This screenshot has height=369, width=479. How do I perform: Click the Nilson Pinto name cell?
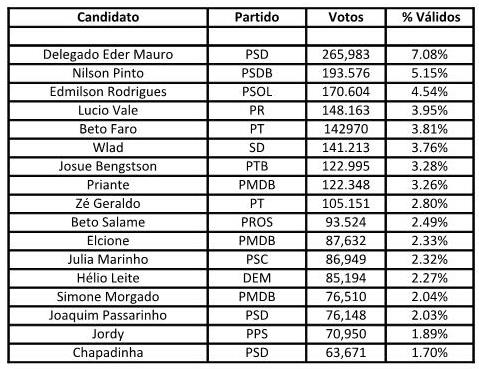pyautogui.click(x=108, y=73)
